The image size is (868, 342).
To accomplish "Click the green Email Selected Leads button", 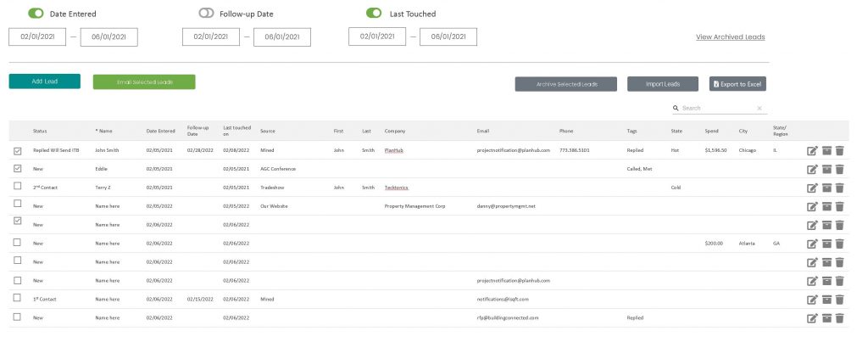I will (144, 82).
